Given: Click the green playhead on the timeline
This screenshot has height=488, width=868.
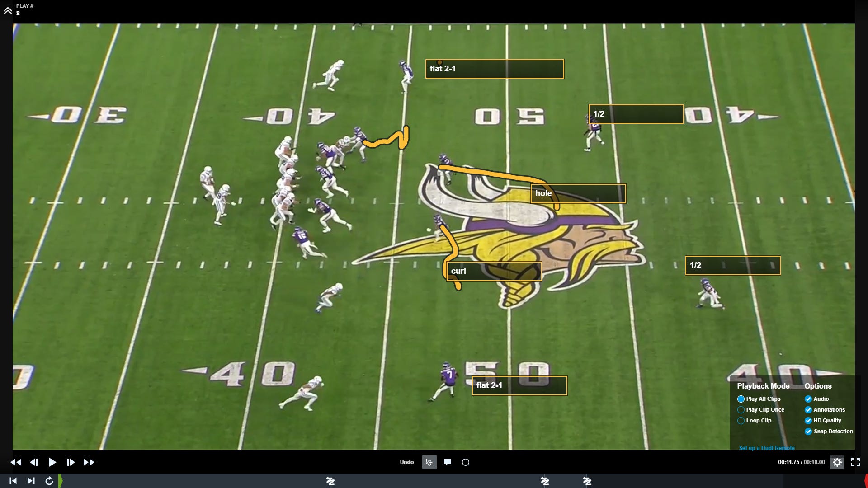Looking at the screenshot, I should tap(61, 481).
